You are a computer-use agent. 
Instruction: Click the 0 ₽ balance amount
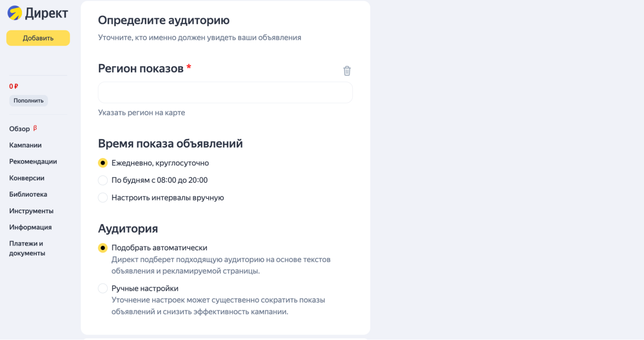click(13, 86)
